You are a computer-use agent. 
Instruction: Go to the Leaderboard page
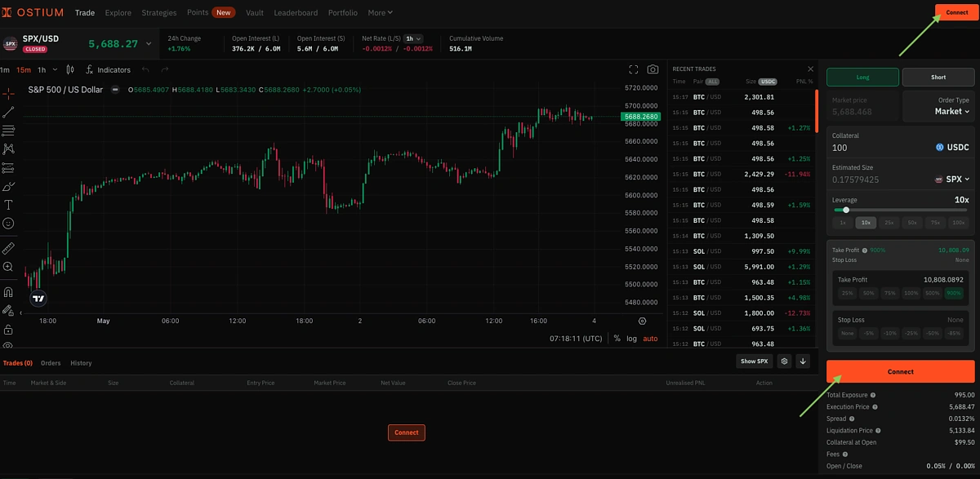pyautogui.click(x=296, y=13)
